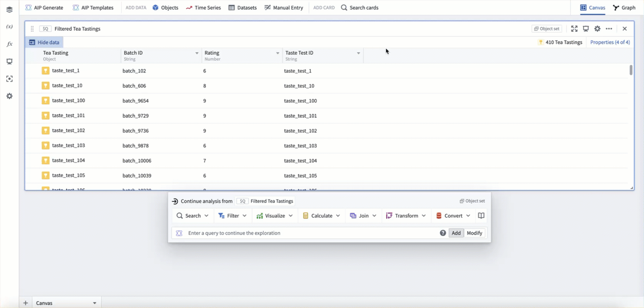This screenshot has height=308, width=644.
Task: Click the presentation monitor icon on card header
Action: point(586,29)
